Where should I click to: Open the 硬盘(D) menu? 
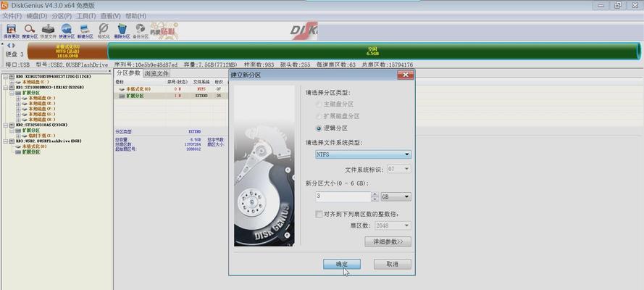[x=37, y=16]
